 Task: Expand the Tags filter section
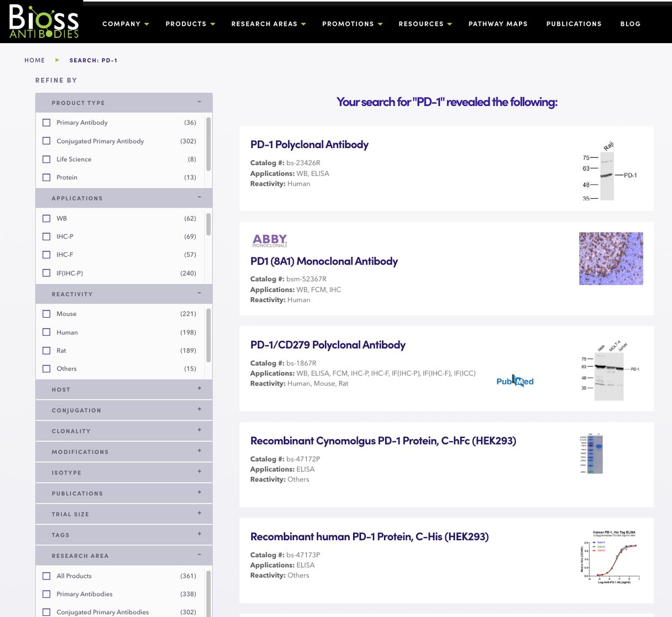[x=124, y=535]
